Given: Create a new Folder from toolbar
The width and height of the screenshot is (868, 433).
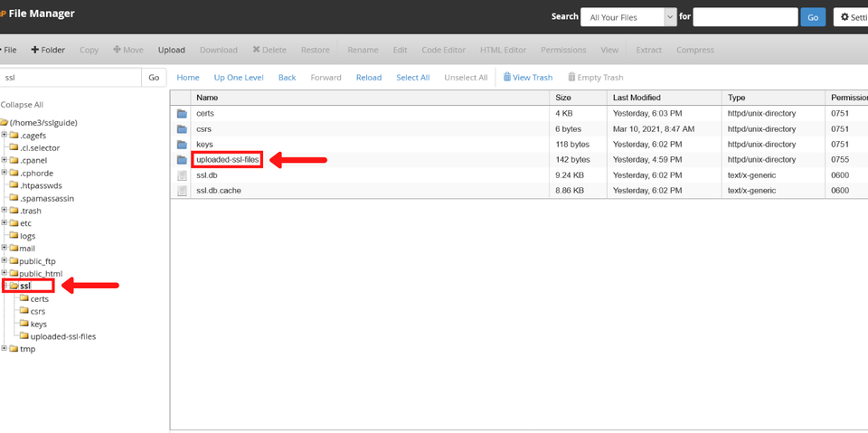Looking at the screenshot, I should point(48,50).
